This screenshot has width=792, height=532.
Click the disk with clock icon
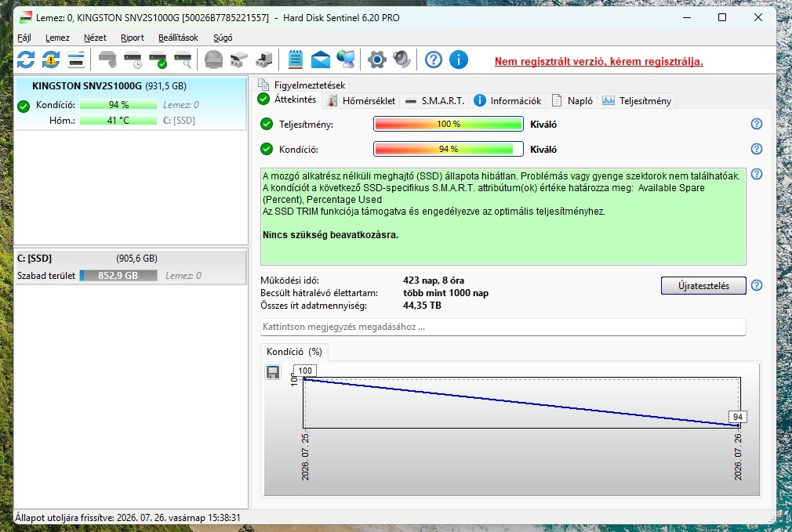tap(133, 60)
